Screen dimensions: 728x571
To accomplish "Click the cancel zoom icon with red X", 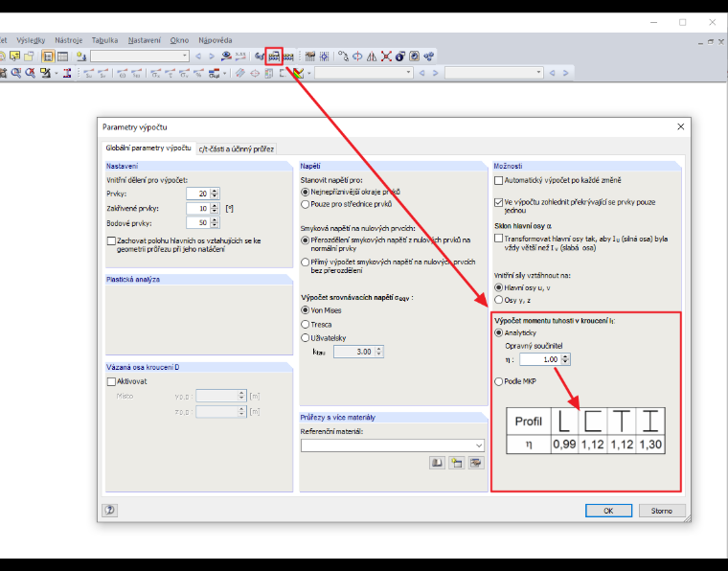I will click(x=31, y=73).
